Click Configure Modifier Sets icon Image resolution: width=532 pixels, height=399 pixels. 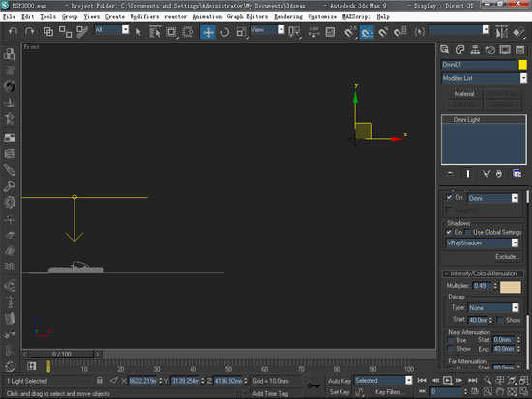[517, 174]
